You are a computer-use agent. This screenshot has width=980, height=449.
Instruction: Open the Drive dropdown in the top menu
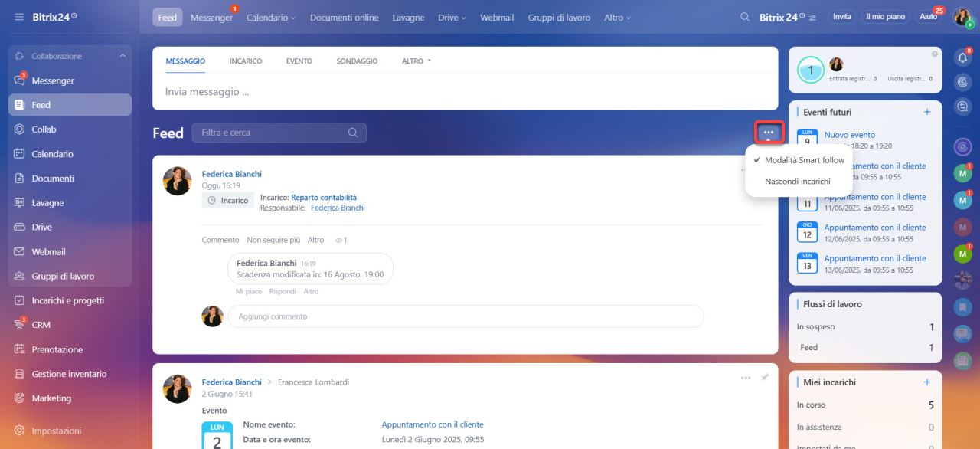pos(452,18)
